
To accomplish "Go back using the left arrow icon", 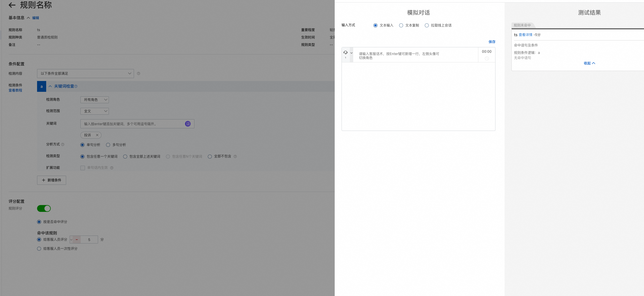I will coord(12,5).
